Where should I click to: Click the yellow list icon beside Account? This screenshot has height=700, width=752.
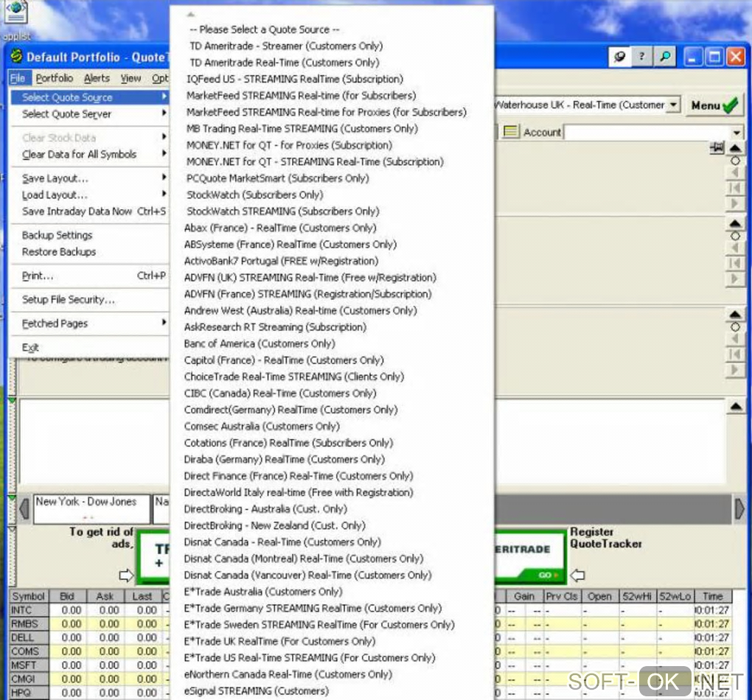coord(510,131)
